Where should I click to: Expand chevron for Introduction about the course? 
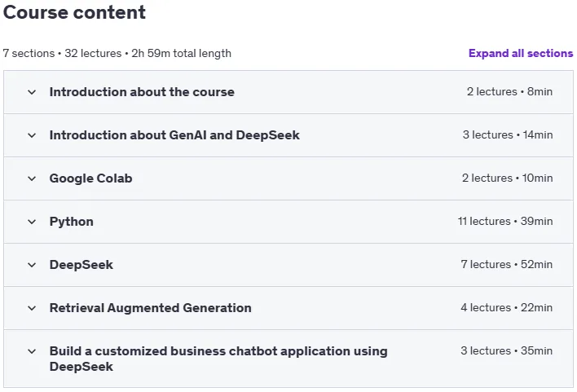(32, 92)
